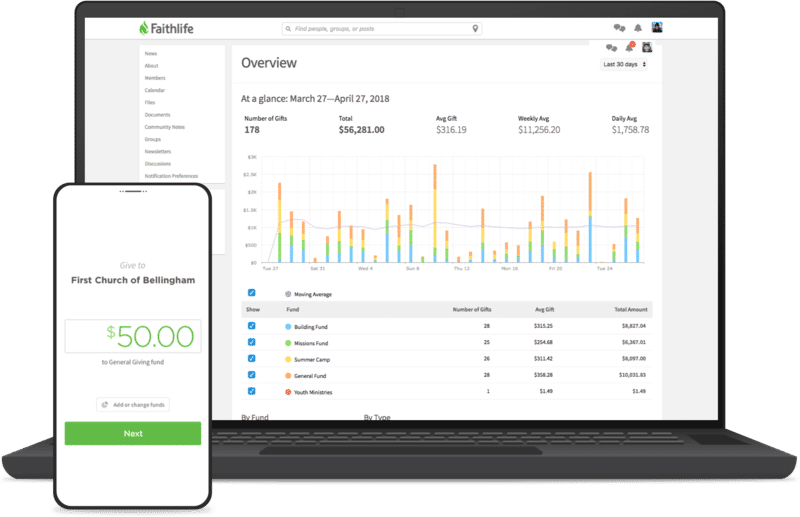Select Calendar from the sidebar menu
This screenshot has height=517, width=800.
155,90
